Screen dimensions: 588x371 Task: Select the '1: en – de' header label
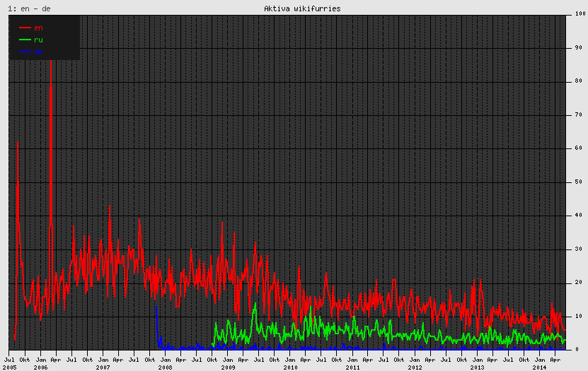coord(29,8)
